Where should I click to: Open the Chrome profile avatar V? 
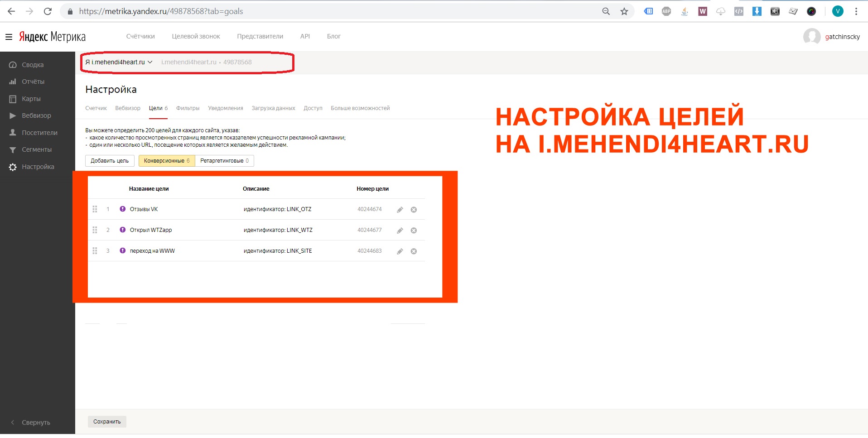pos(838,11)
